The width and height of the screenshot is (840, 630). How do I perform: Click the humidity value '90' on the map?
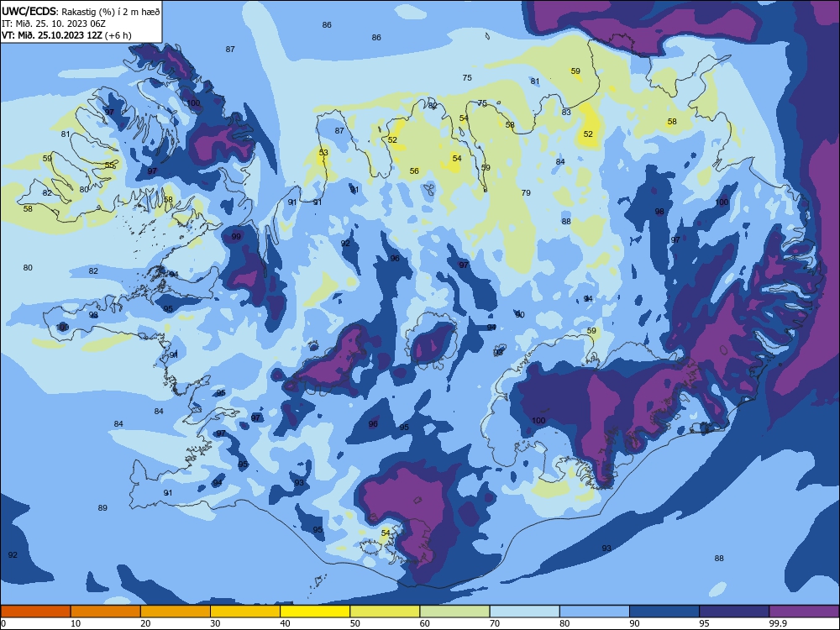point(520,315)
